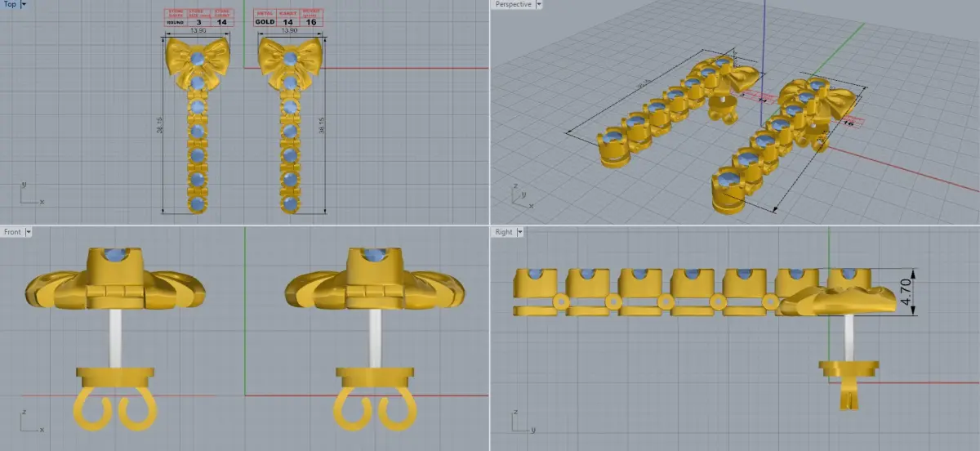Select 13.90 width dimension above left earring
The height and width of the screenshot is (451, 980).
[x=198, y=31]
